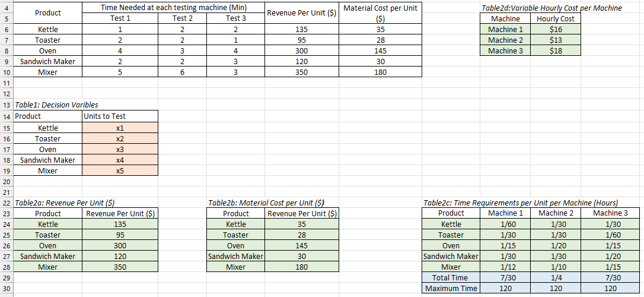Click the 'Machine 3' column header in Table2c
This screenshot has width=644, height=297.
click(610, 213)
